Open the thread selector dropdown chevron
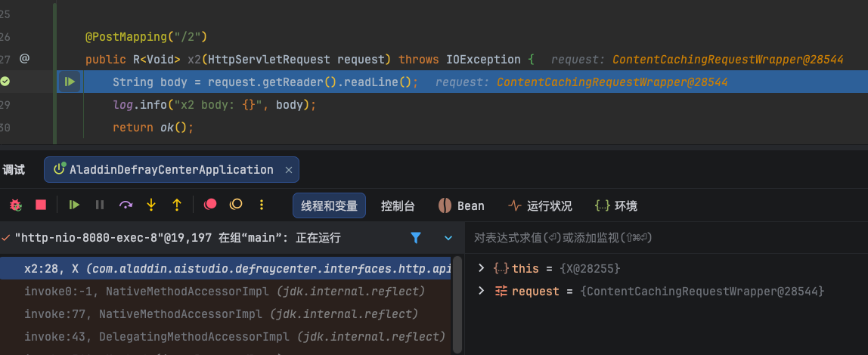Screen dimensions: 868x355 [448, 238]
